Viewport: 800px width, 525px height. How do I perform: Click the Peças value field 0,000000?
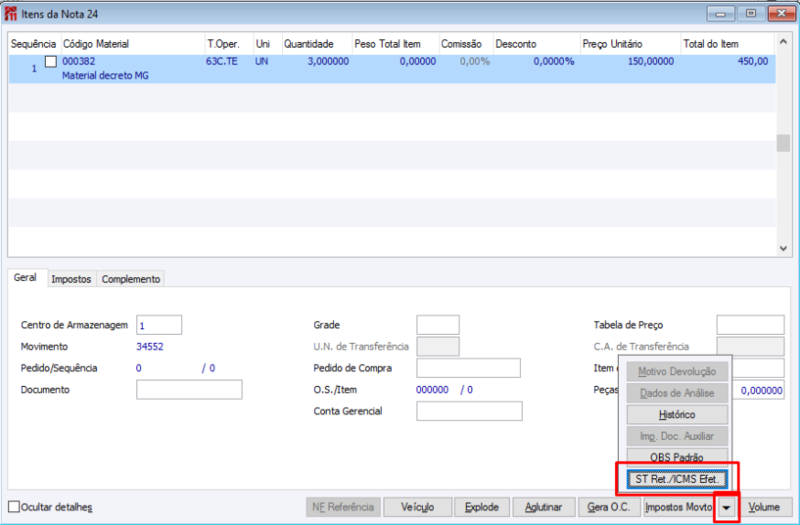coord(759,390)
